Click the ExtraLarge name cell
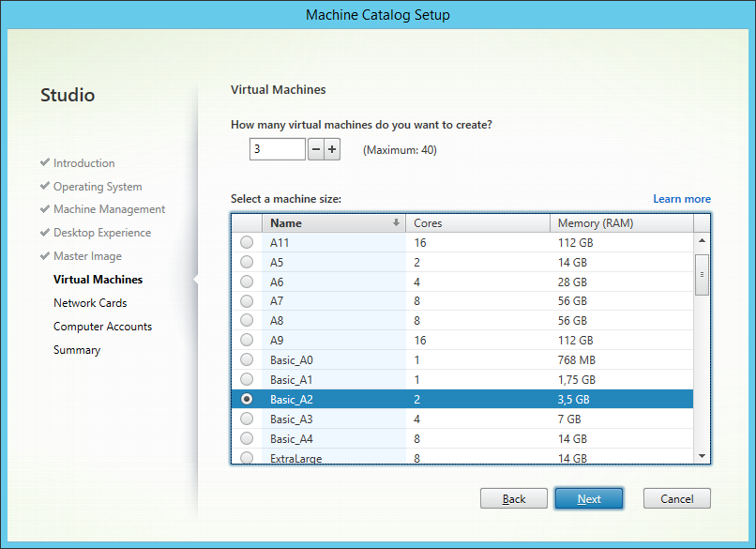Image resolution: width=756 pixels, height=549 pixels. [x=334, y=457]
